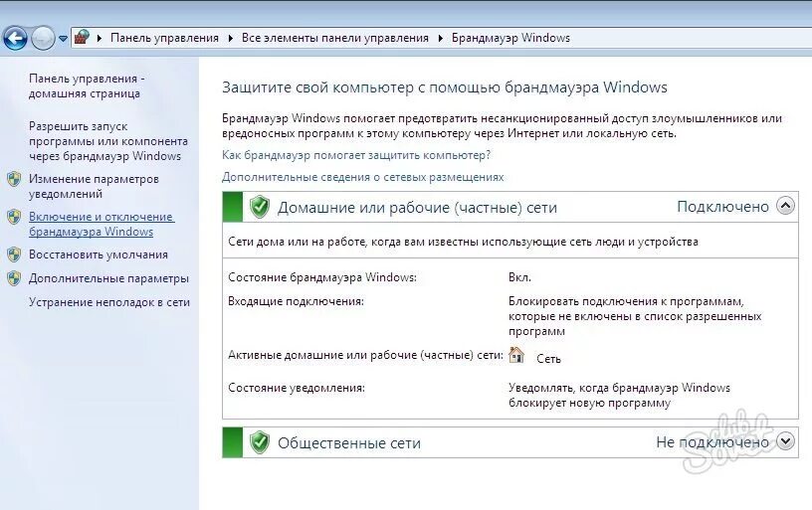The height and width of the screenshot is (510, 812).
Task: Open Устранение неполадок в сети link
Action: 109,302
